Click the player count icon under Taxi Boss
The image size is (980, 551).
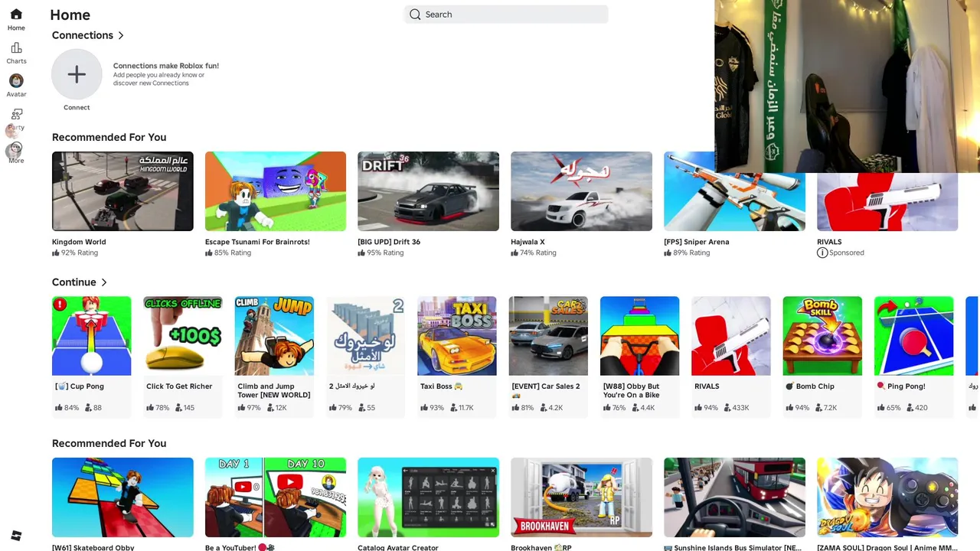coord(452,408)
